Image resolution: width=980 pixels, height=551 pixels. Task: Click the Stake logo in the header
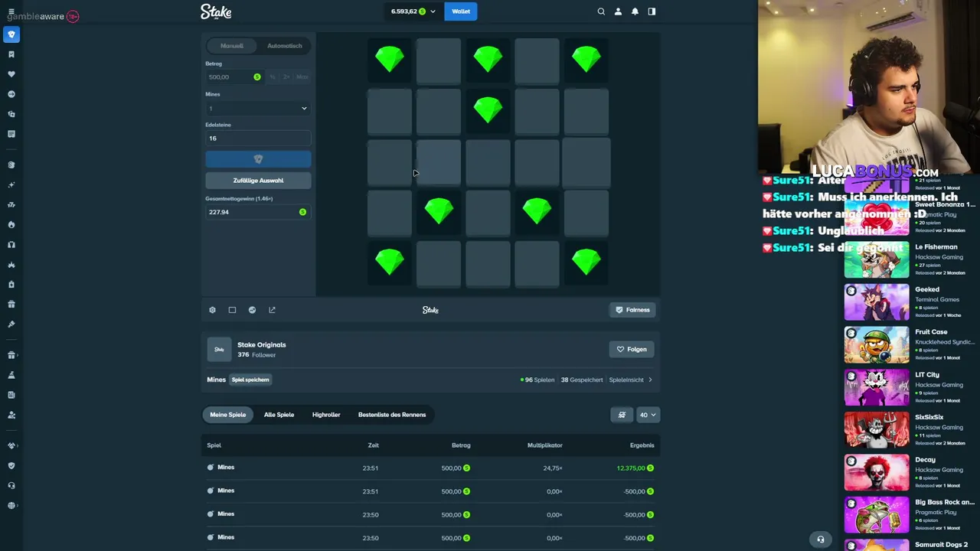pos(216,11)
